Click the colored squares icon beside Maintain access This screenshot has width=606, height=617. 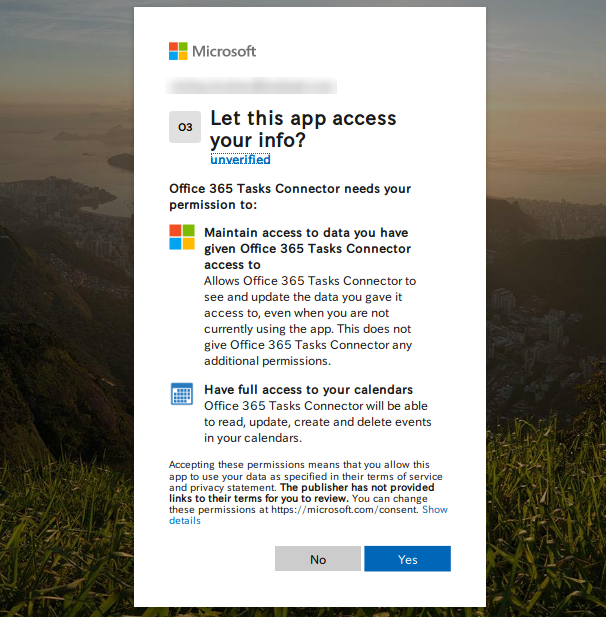tap(182, 237)
